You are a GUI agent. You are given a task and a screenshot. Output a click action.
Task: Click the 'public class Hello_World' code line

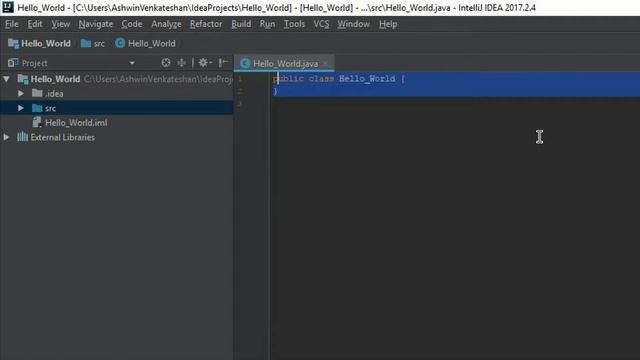click(x=339, y=78)
